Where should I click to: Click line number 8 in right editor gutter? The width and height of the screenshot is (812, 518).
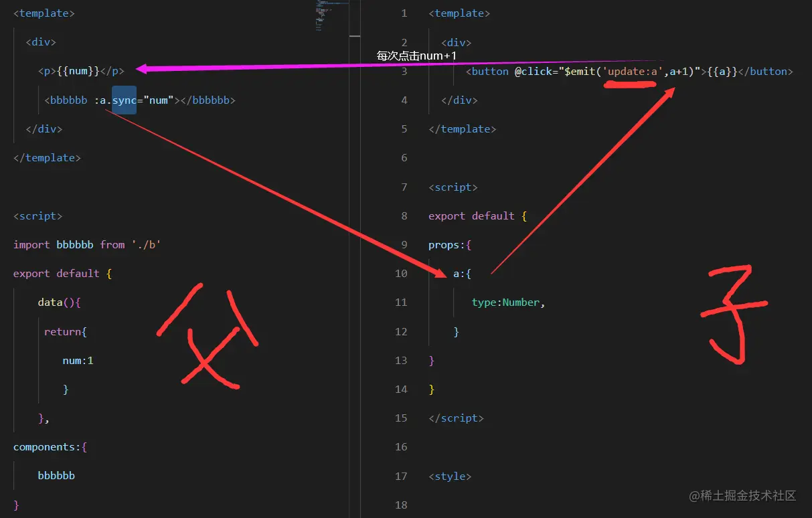(404, 216)
